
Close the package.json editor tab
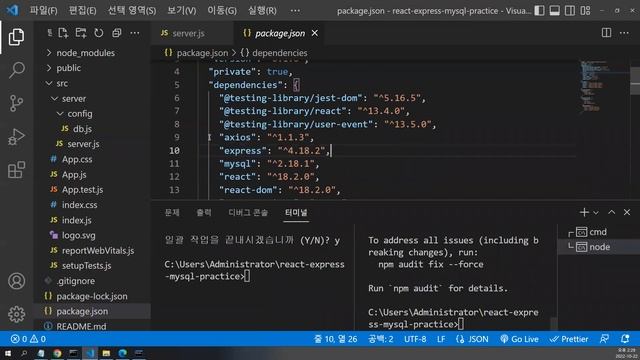pos(315,33)
